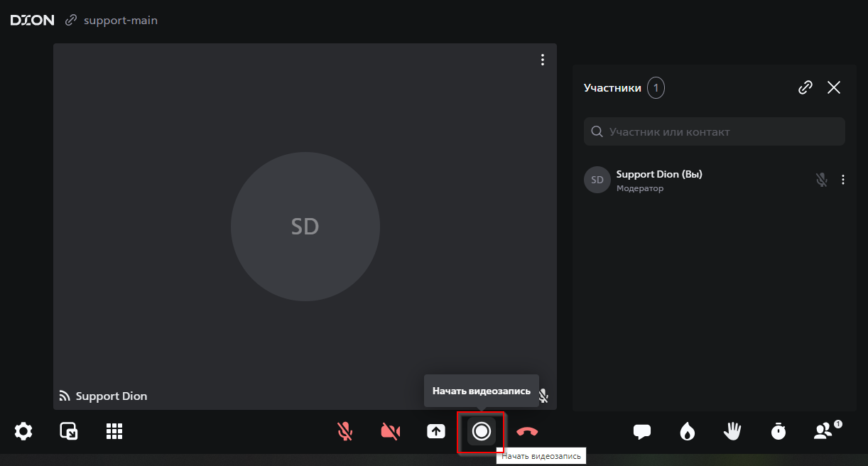This screenshot has width=868, height=466.
Task: Click the support-main room link
Action: point(120,21)
